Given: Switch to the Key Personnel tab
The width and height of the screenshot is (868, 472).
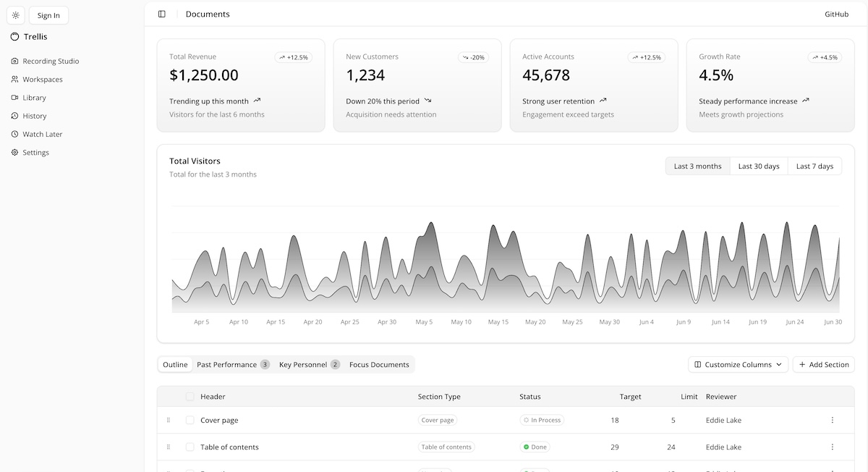Looking at the screenshot, I should (308, 365).
